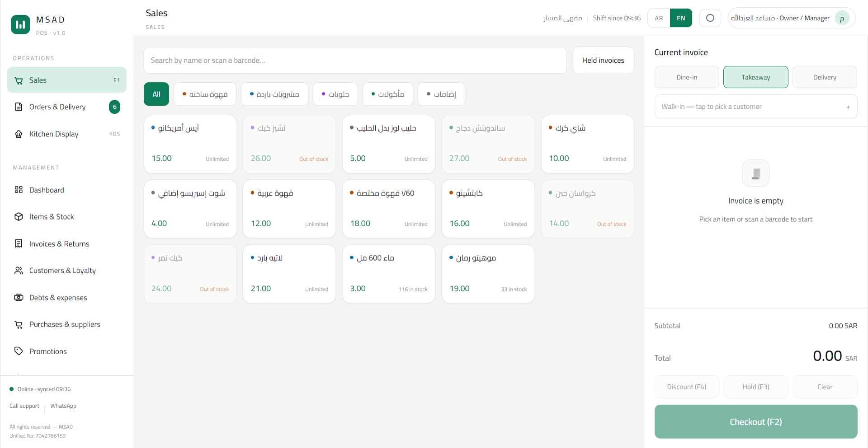Switch language to EN
Image resolution: width=868 pixels, height=448 pixels.
pyautogui.click(x=681, y=18)
